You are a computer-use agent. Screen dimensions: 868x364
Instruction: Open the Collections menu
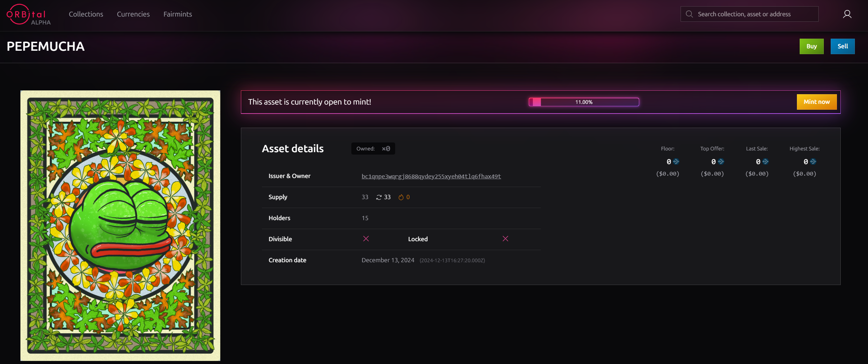[86, 14]
